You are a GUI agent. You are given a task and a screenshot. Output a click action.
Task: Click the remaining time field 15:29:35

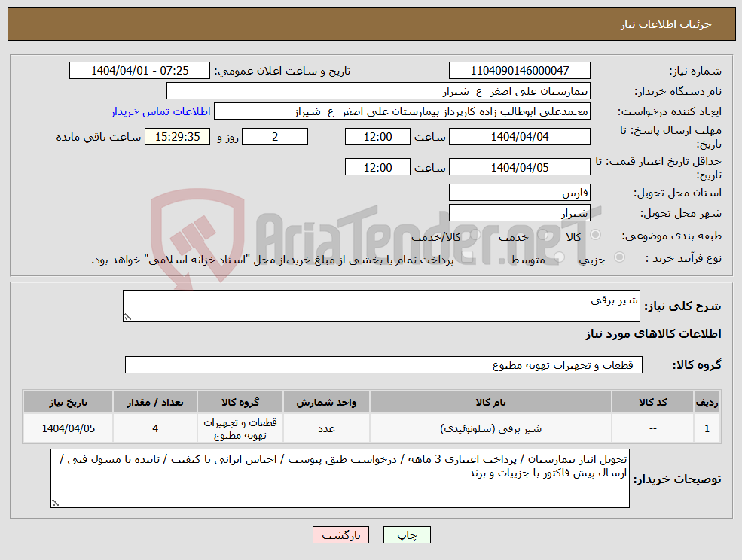pyautogui.click(x=178, y=137)
